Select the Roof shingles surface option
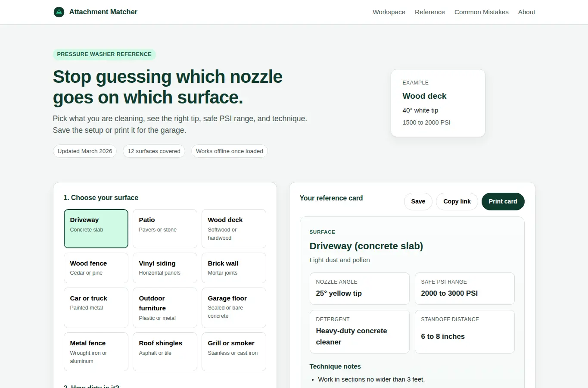This screenshot has width=588, height=388. pyautogui.click(x=165, y=352)
